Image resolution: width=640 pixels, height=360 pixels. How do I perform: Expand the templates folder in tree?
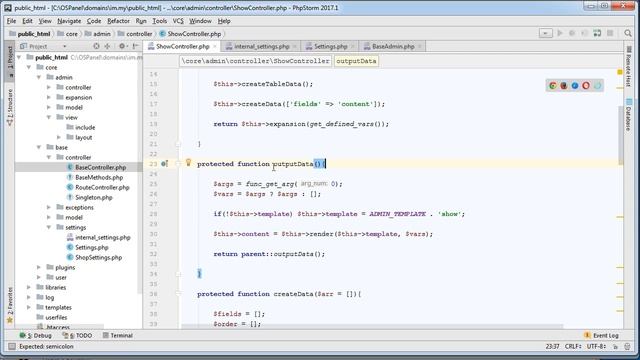(29, 307)
